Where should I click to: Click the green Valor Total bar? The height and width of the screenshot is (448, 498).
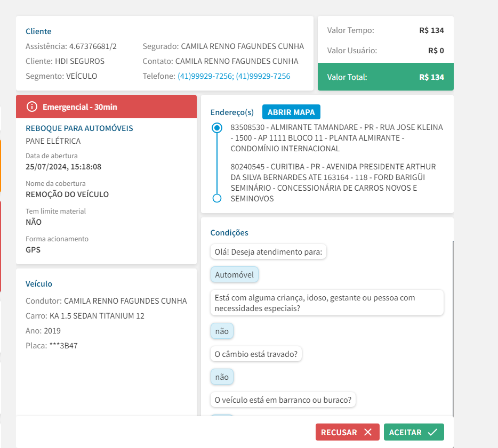385,77
